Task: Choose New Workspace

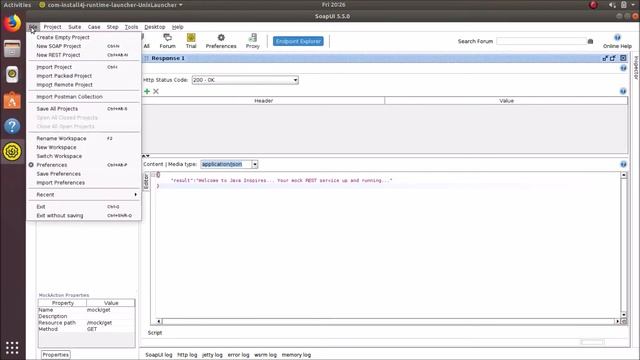Action: point(56,147)
